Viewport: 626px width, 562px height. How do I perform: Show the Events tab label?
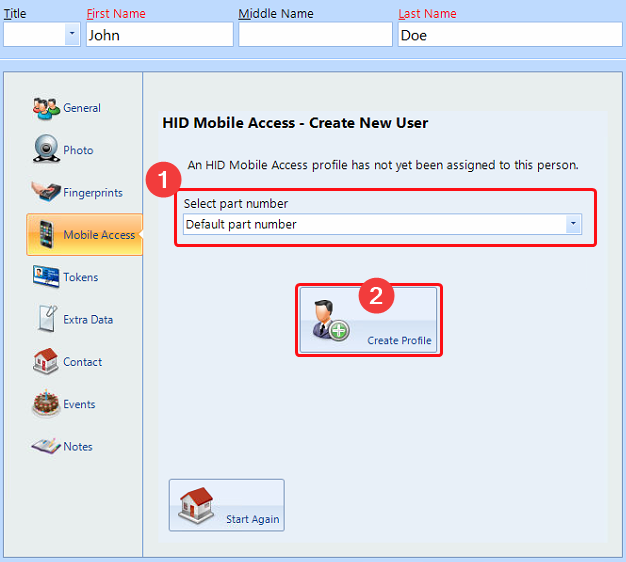click(x=79, y=404)
